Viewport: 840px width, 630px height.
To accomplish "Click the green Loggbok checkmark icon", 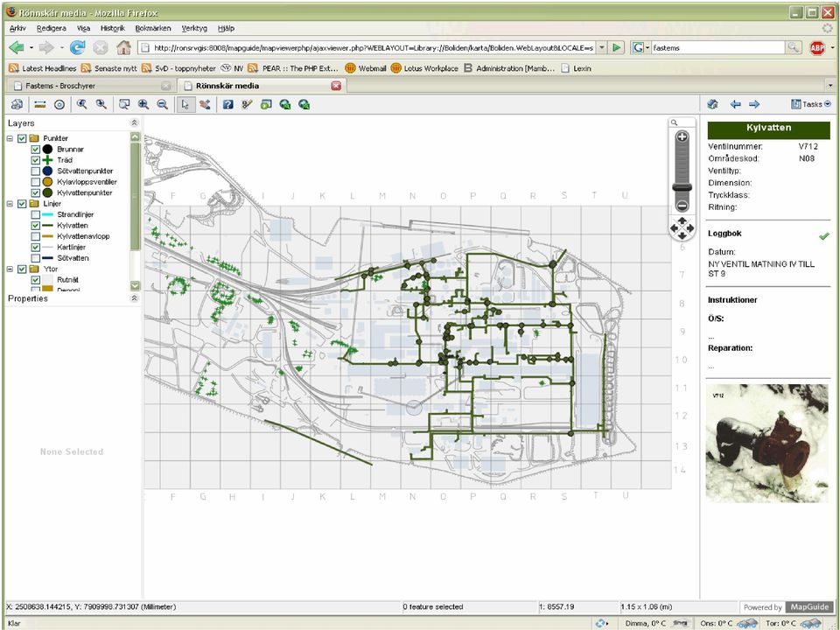I will pyautogui.click(x=824, y=235).
